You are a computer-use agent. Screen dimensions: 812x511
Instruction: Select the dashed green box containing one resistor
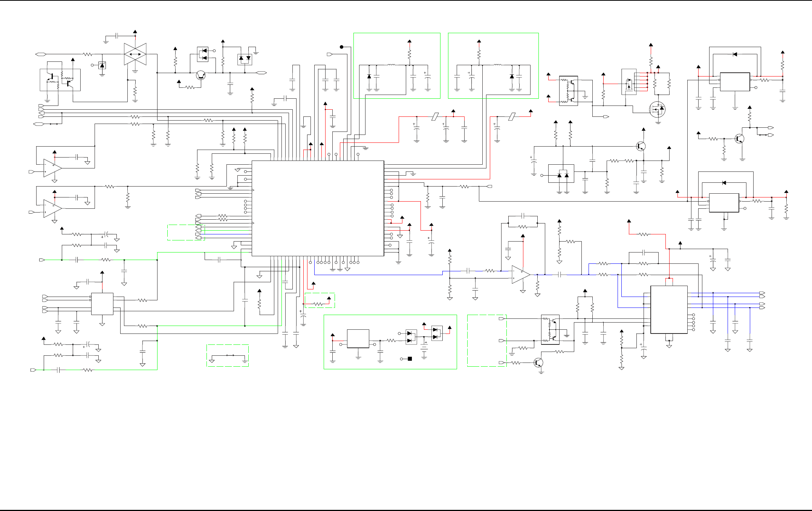[320, 300]
